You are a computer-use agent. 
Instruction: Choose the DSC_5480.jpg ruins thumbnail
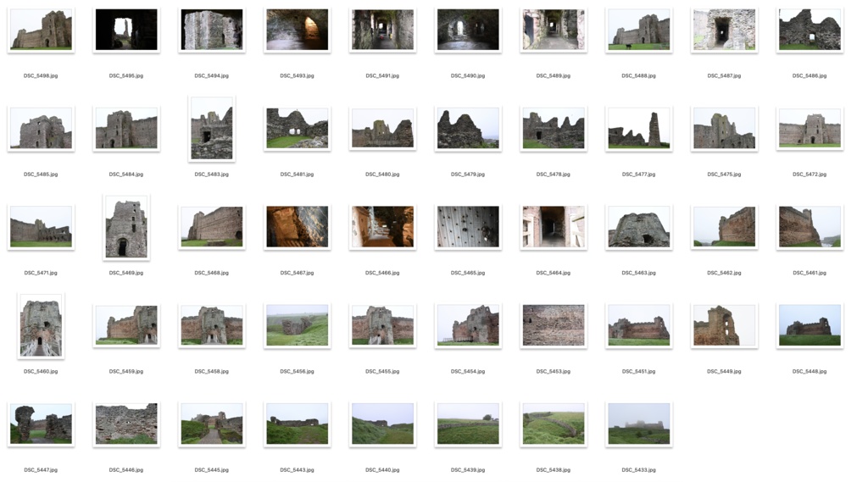382,129
